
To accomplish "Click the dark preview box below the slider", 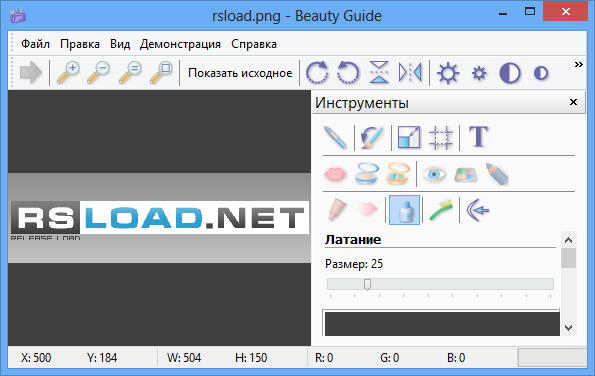I will click(442, 324).
